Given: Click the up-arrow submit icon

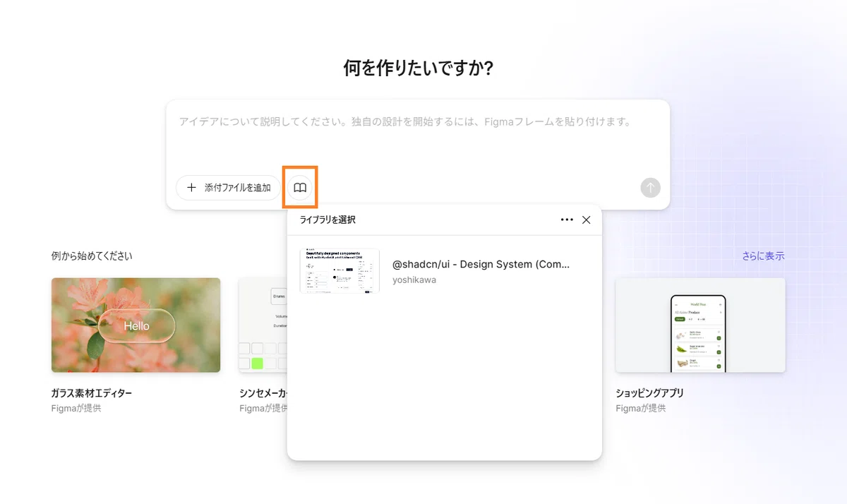Looking at the screenshot, I should point(649,187).
